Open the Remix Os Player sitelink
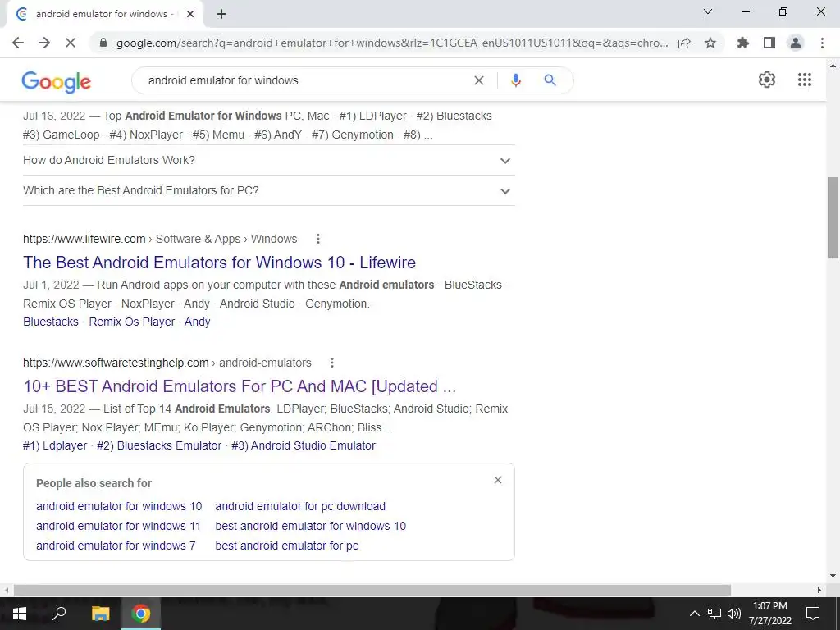 [x=132, y=322]
